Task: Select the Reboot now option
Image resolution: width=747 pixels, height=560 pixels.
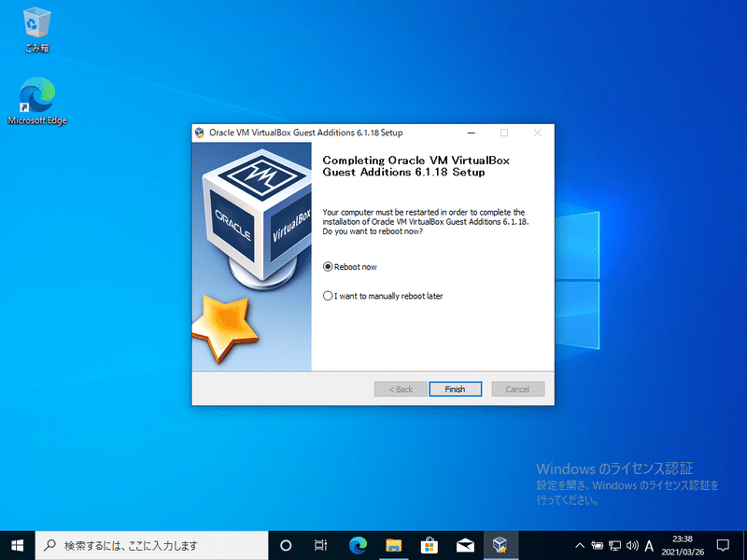Action: 349,267
